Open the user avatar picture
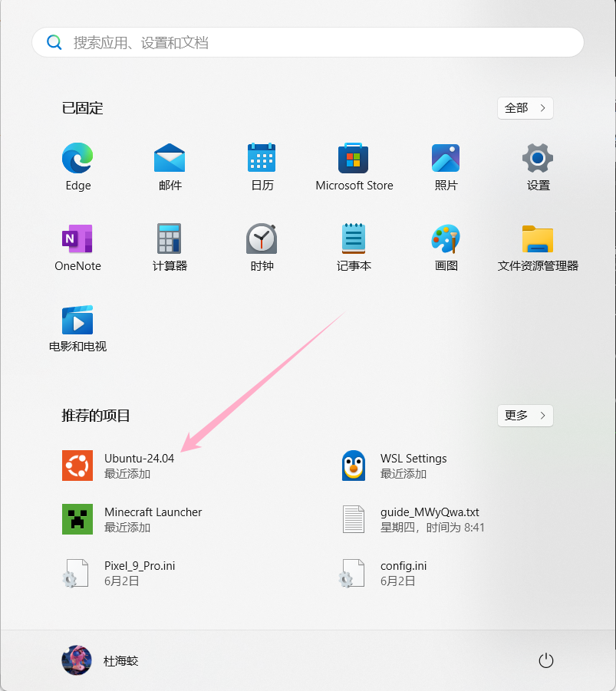616x691 pixels. click(x=77, y=660)
